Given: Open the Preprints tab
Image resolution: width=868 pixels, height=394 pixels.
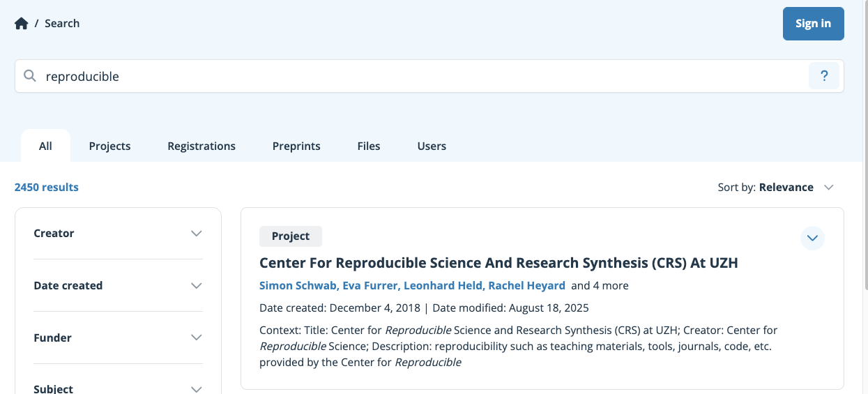Looking at the screenshot, I should click(x=296, y=146).
